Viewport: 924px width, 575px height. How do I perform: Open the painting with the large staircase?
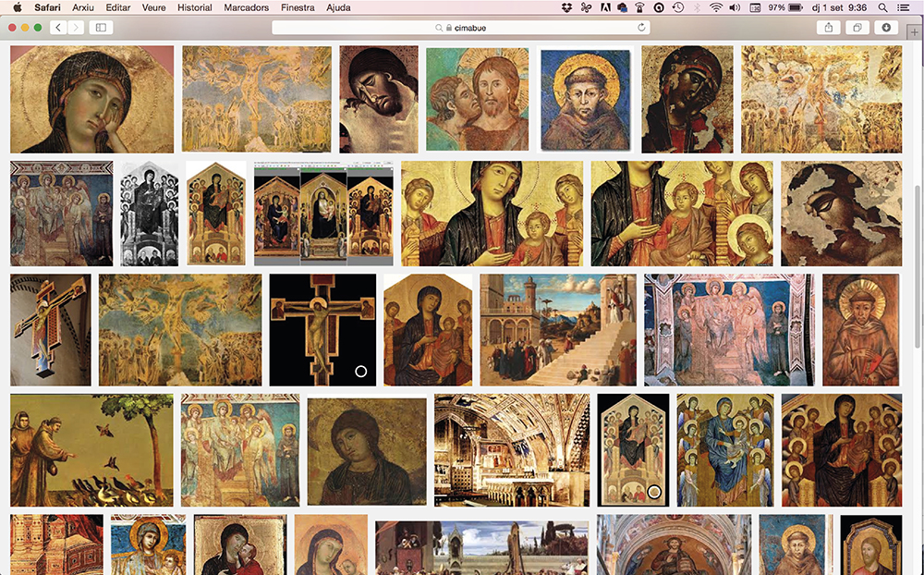[x=558, y=330]
